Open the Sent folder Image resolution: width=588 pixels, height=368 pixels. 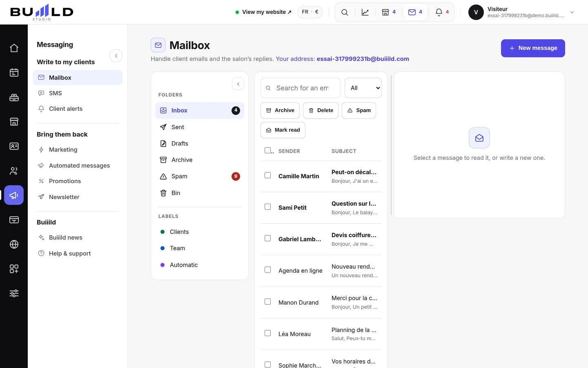[200, 127]
